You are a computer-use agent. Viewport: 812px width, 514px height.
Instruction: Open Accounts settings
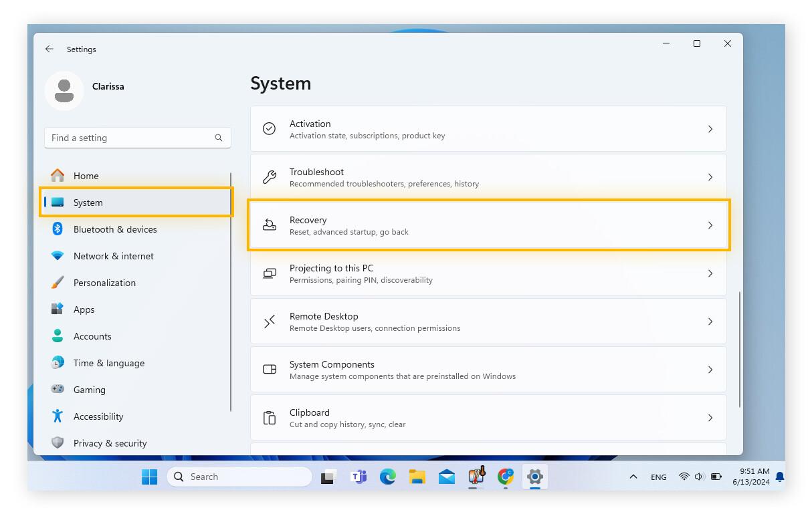pyautogui.click(x=92, y=336)
